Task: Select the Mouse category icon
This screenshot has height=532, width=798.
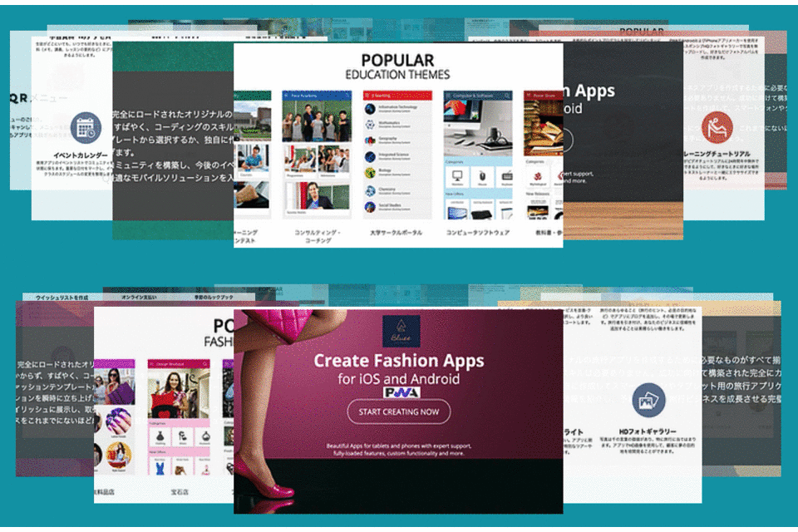Action: 482,177
